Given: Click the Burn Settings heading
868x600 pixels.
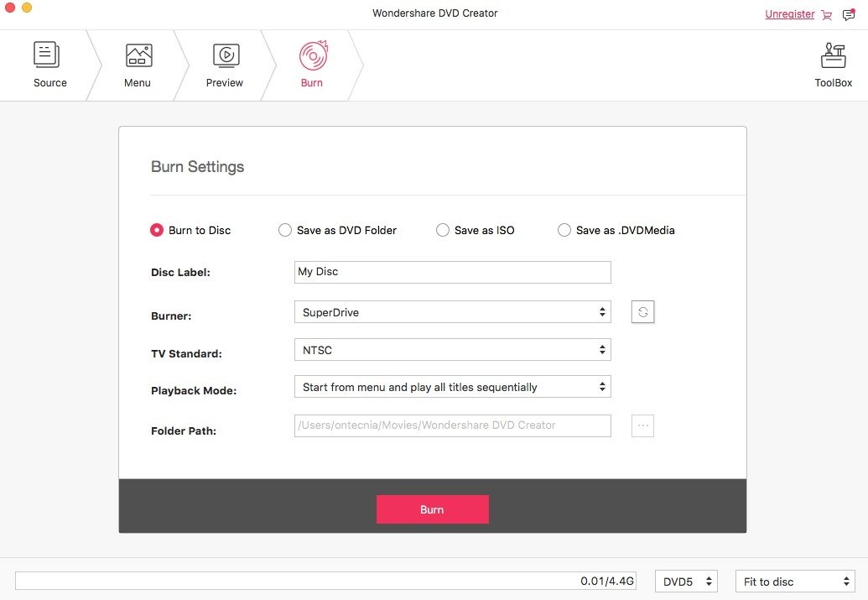Looking at the screenshot, I should click(198, 167).
